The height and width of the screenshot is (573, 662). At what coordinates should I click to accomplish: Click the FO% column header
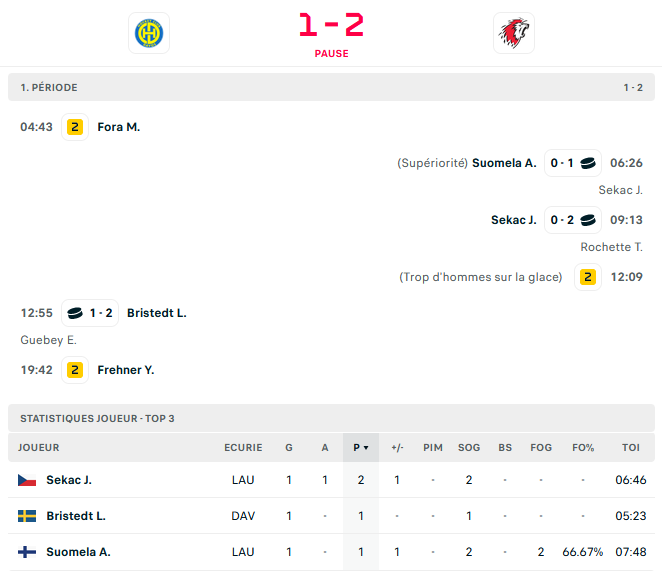[582, 447]
